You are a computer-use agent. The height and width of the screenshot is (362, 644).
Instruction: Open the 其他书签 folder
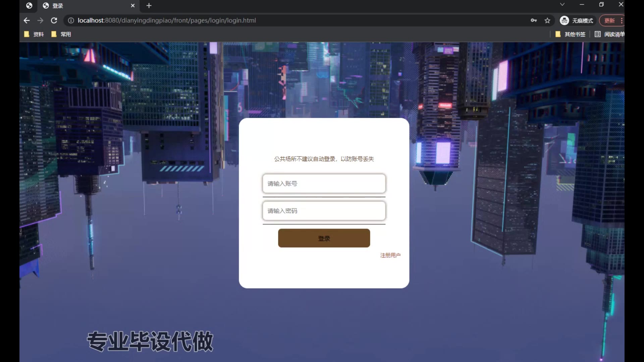click(571, 34)
